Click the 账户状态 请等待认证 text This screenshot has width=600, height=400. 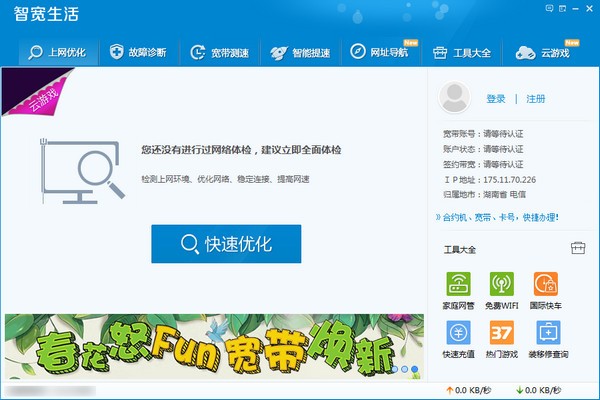tap(483, 149)
